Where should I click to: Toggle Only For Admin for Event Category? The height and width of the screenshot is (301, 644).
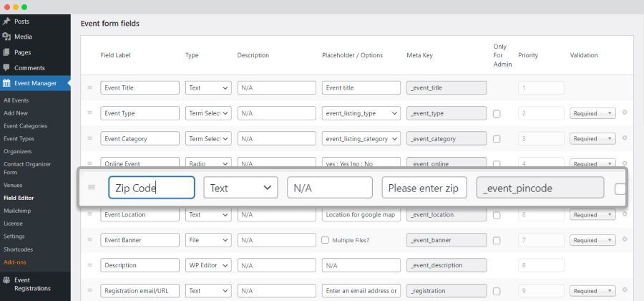click(x=497, y=139)
